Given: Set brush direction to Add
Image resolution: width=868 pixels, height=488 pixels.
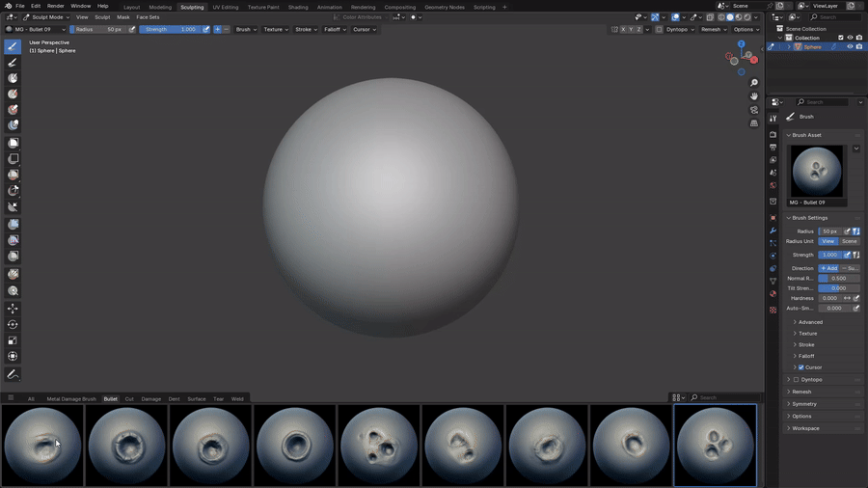Looking at the screenshot, I should click(x=828, y=268).
